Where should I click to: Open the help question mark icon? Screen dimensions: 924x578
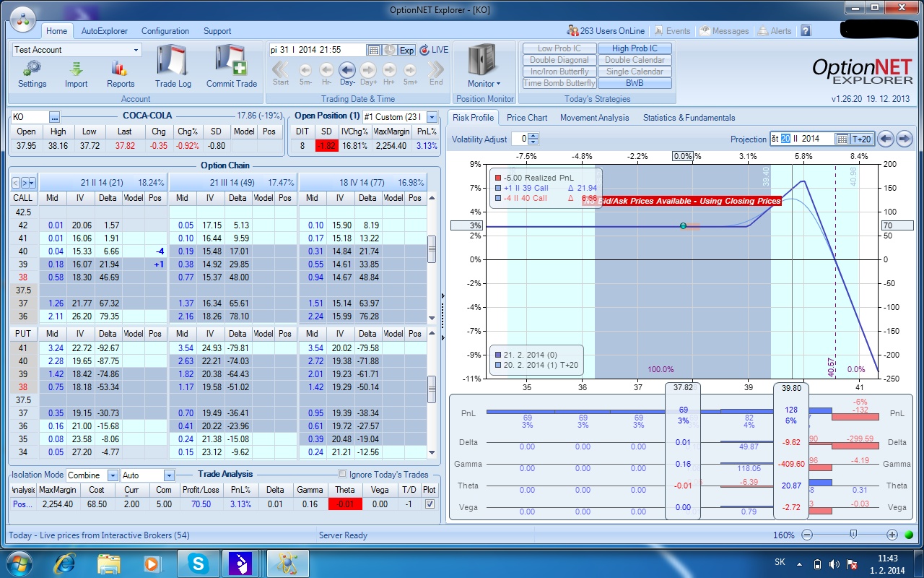[806, 31]
